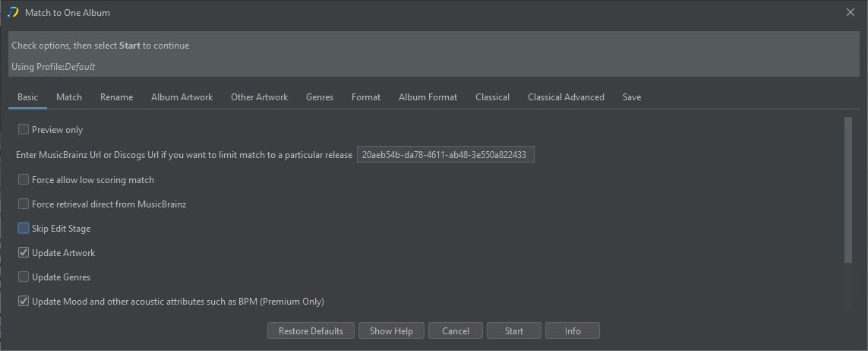This screenshot has width=868, height=351.
Task: Go to the Album Artwork tab
Action: point(182,97)
